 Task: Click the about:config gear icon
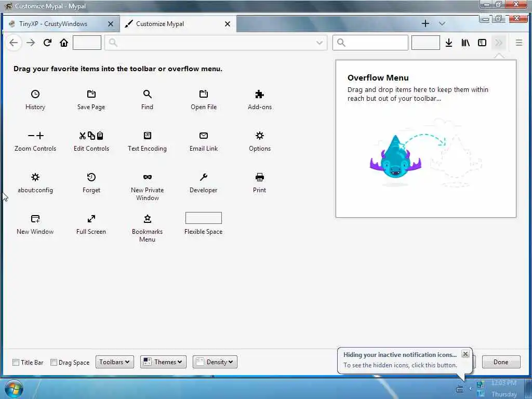(35, 177)
